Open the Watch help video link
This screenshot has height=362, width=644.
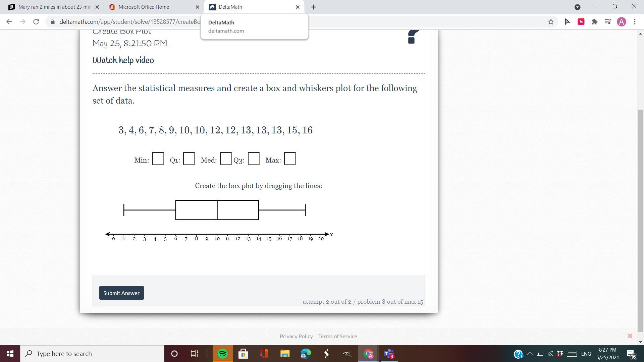point(123,60)
